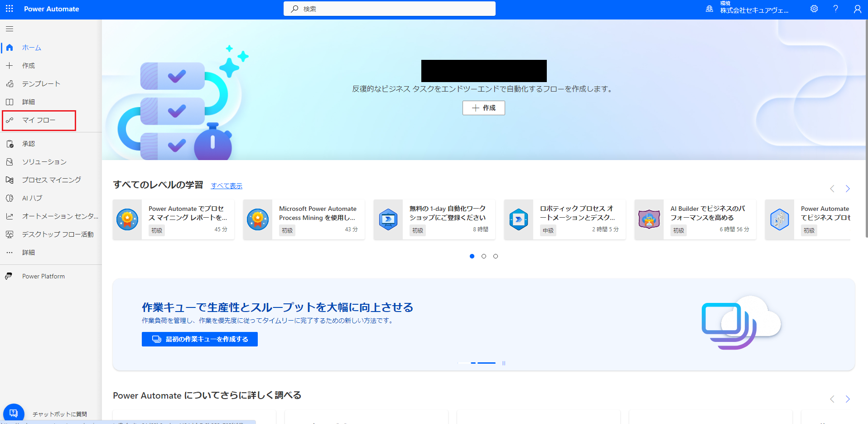This screenshot has height=424, width=868.
Task: Show previous learning cards with left chevron
Action: coord(832,189)
